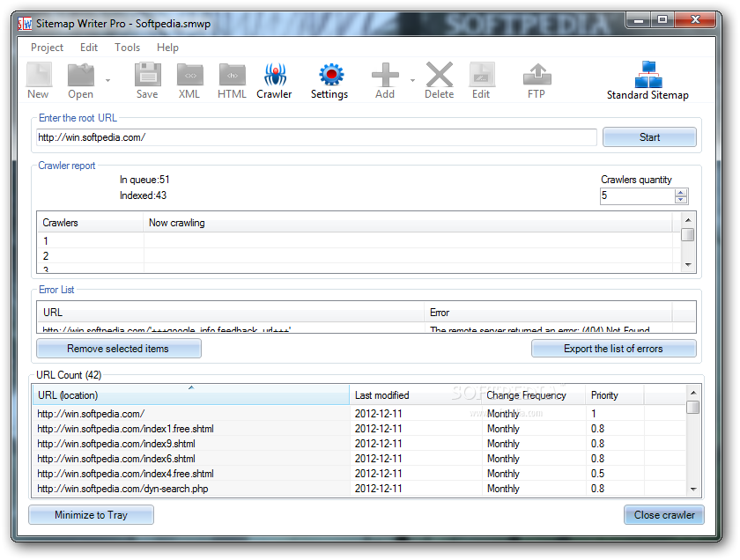
Task: Click the scroll-up arrow of the URL list
Action: (x=692, y=393)
